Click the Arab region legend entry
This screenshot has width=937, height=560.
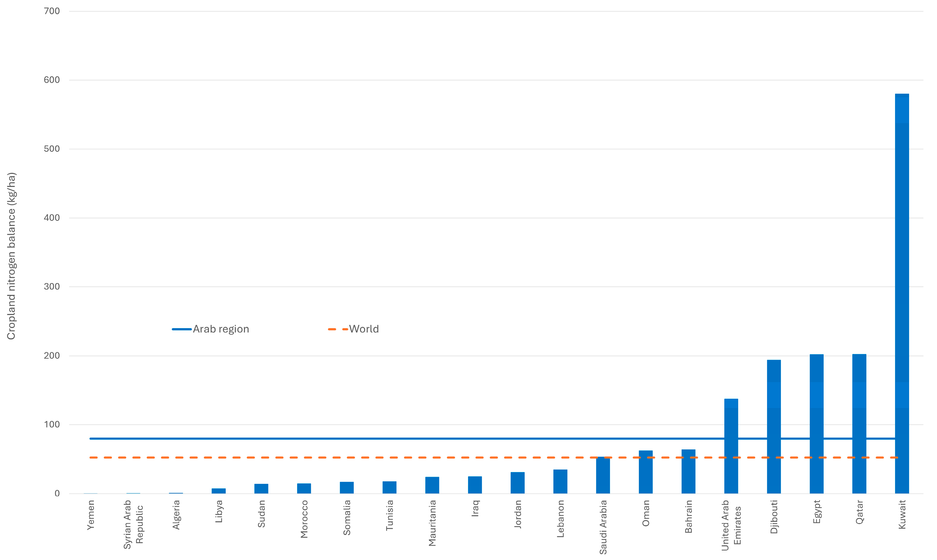click(x=221, y=329)
